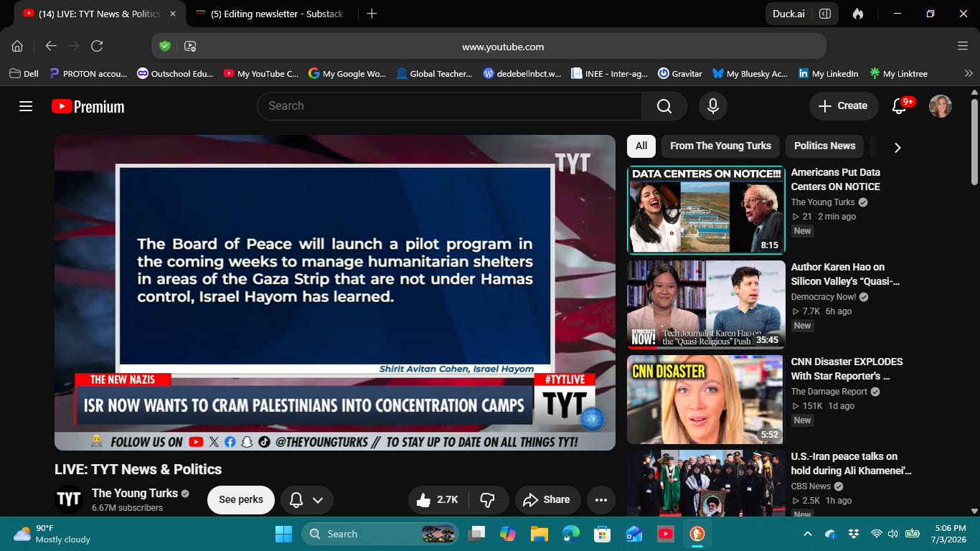Open the My Bluesky Ac... bookmark
This screenshot has height=551, width=980.
750,73
